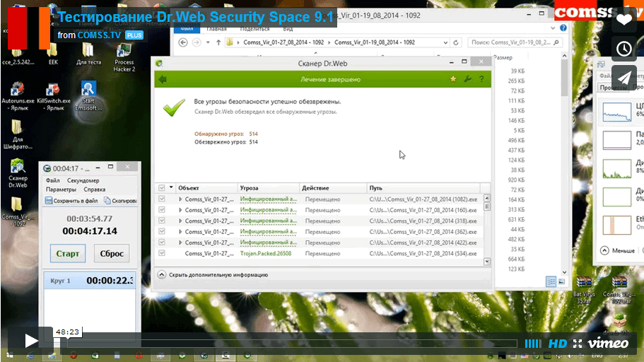The image size is (644, 362).
Task: Refresh the Explorer folder view
Action: coord(455,42)
